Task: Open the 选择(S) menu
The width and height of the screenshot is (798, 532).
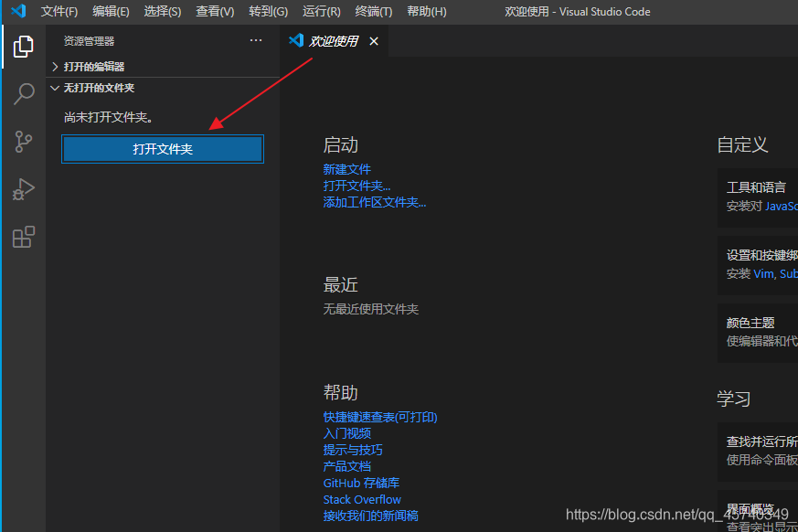Action: tap(163, 11)
